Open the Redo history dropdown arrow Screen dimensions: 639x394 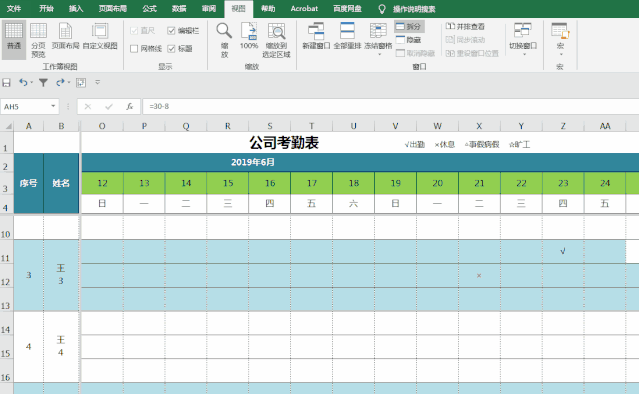pos(68,83)
